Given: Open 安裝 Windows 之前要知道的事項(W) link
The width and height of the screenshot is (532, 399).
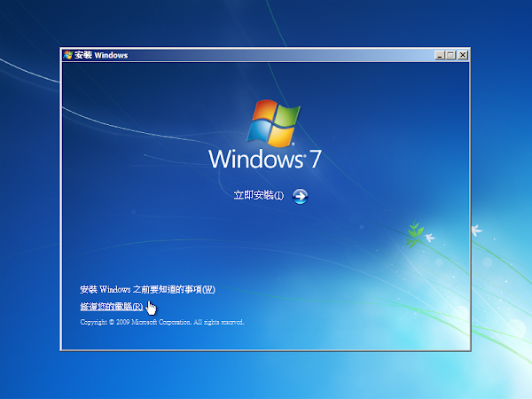Looking at the screenshot, I should click(x=147, y=289).
